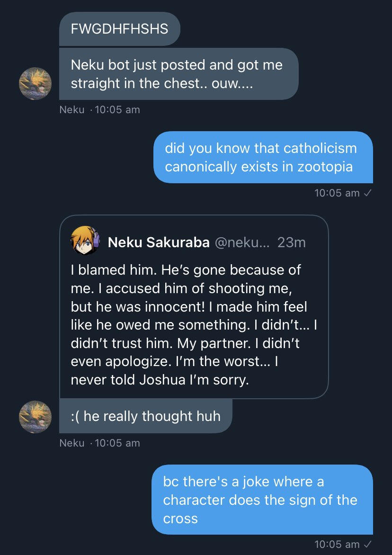Click "10:05 am" timestamp under the zootopia message
This screenshot has height=555, width=392.
coord(337,193)
